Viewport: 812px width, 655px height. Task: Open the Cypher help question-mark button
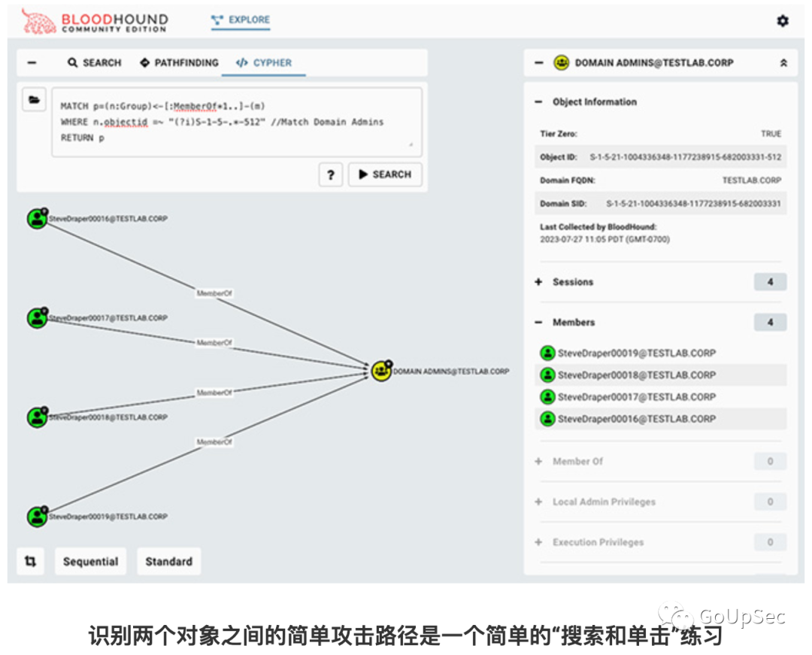click(x=331, y=174)
